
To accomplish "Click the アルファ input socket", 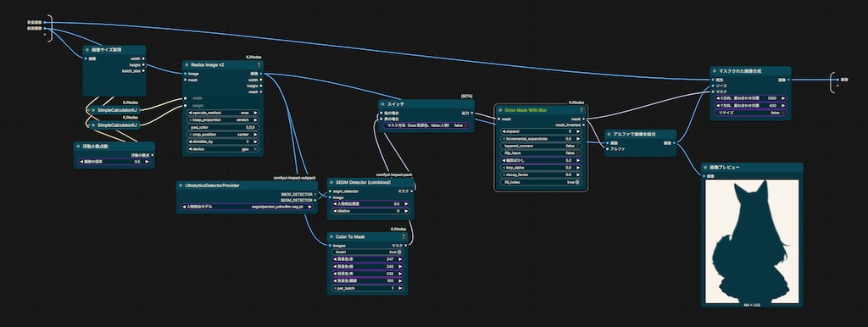I will point(607,149).
